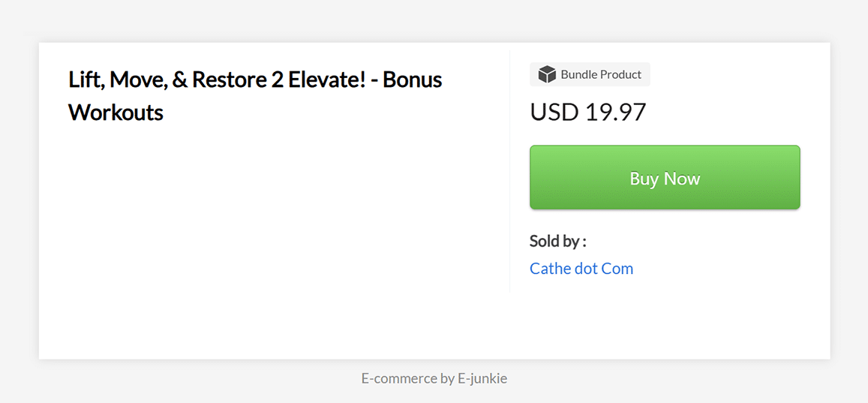
Task: Click the Buy Now button
Action: [665, 177]
